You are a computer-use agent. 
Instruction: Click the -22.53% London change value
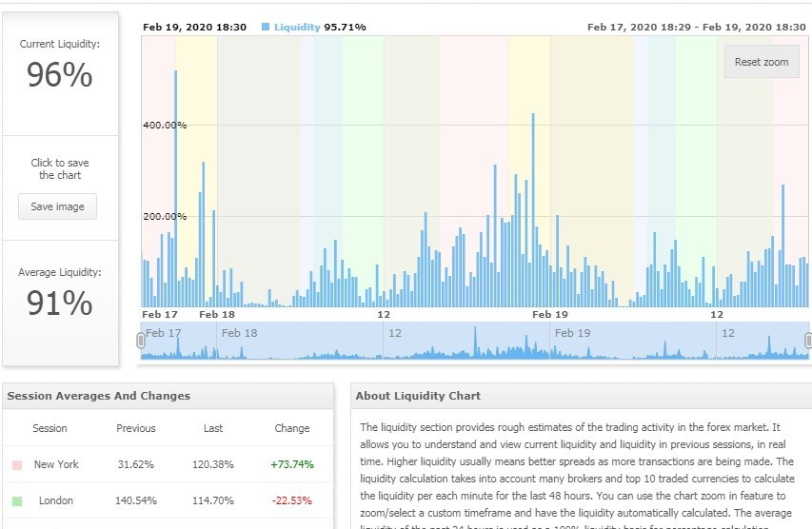[x=291, y=500]
